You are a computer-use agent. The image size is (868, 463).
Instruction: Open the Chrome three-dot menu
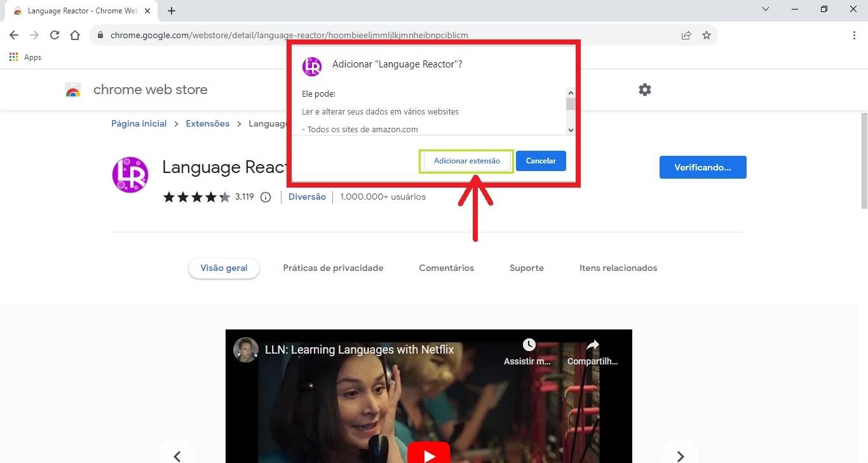tap(854, 36)
